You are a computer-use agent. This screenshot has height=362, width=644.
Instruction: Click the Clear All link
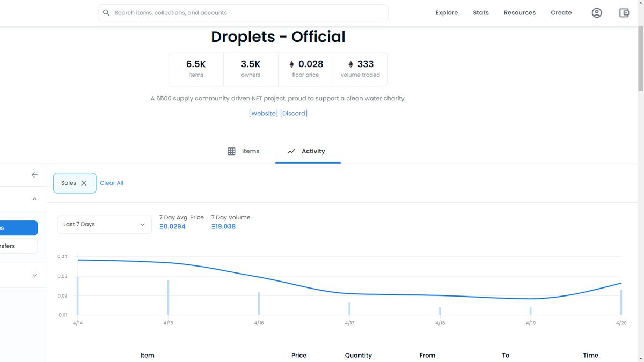(x=112, y=183)
